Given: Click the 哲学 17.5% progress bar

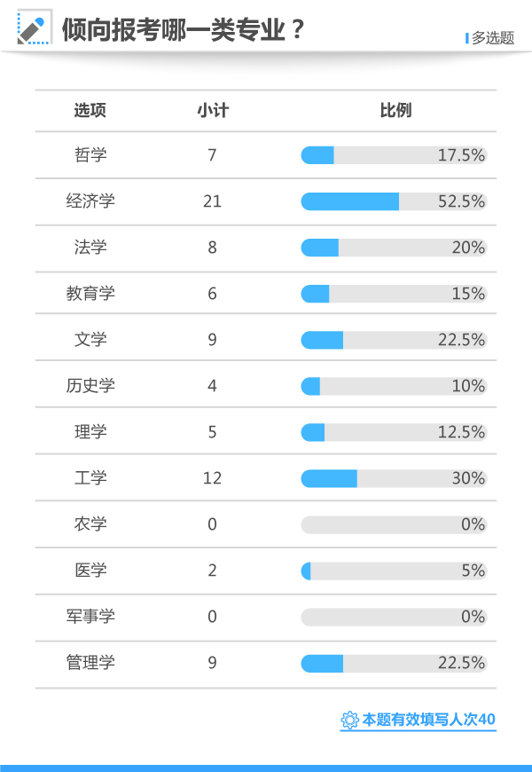Looking at the screenshot, I should click(394, 155).
